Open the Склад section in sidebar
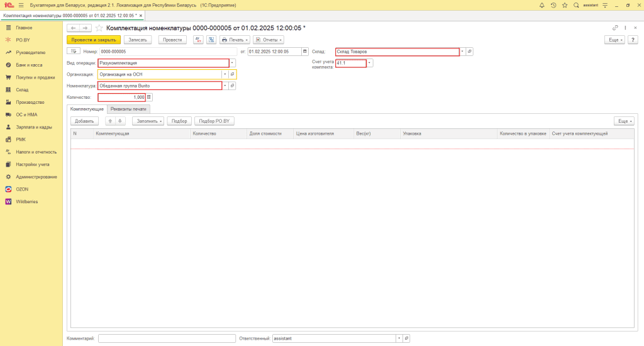Image resolution: width=644 pixels, height=346 pixels. point(22,89)
